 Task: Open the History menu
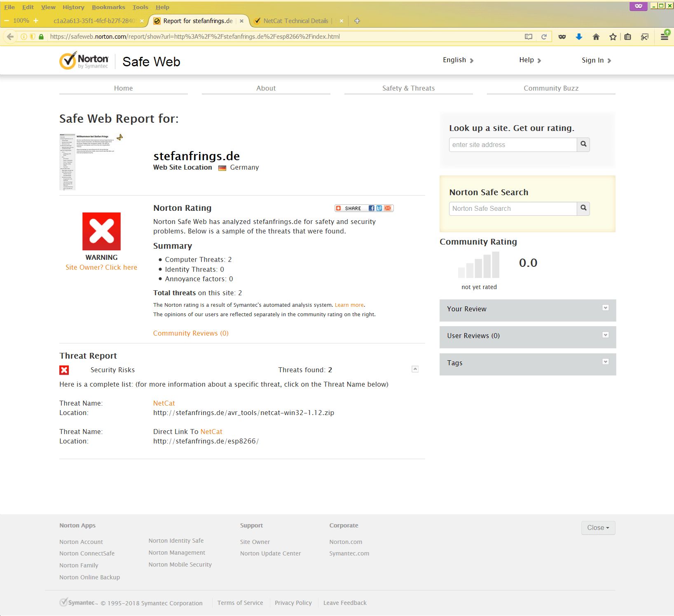pos(73,7)
